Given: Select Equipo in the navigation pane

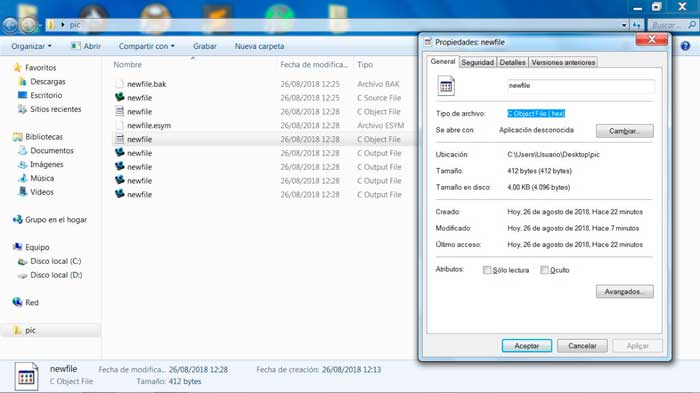Looking at the screenshot, I should [x=37, y=247].
